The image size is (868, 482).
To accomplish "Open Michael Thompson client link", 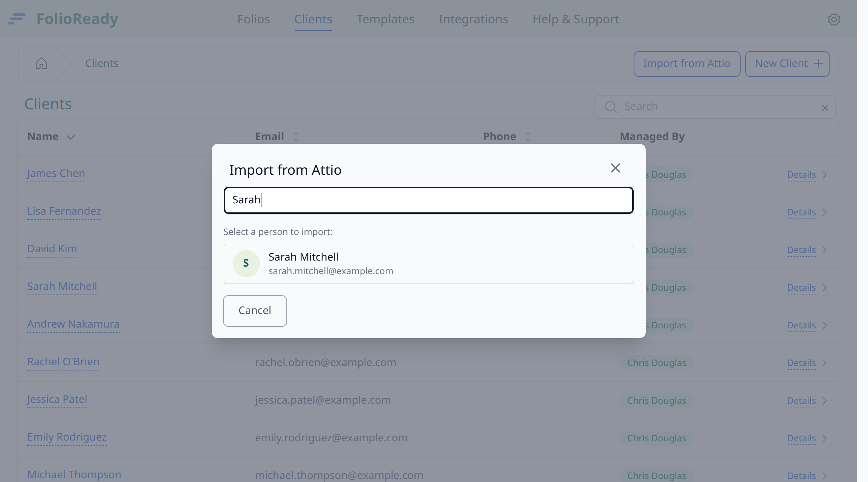I will [74, 475].
